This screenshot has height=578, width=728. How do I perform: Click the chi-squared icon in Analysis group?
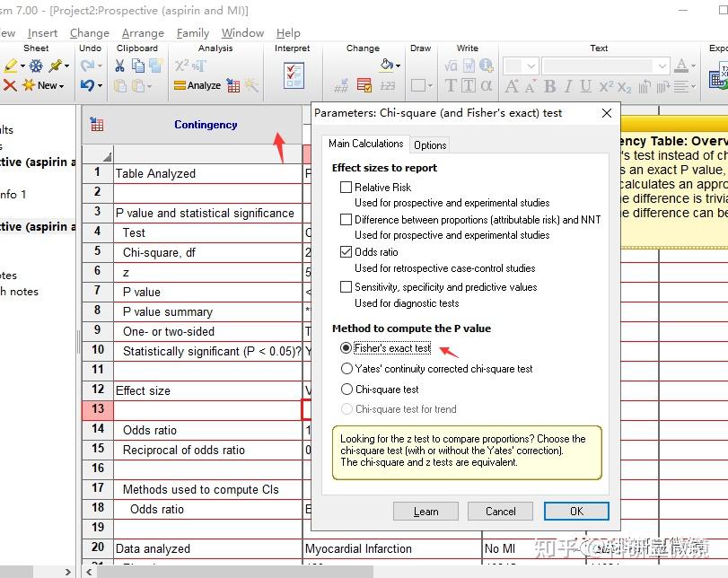[x=181, y=66]
